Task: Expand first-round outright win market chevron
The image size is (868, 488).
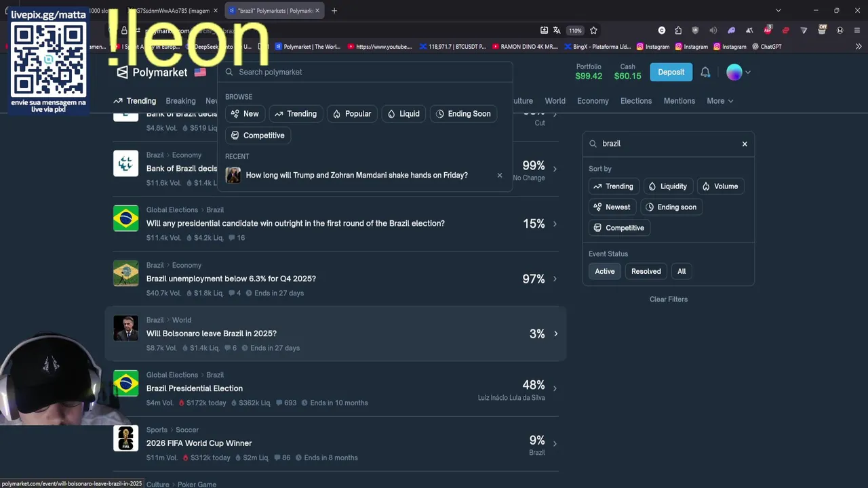Action: (x=555, y=224)
